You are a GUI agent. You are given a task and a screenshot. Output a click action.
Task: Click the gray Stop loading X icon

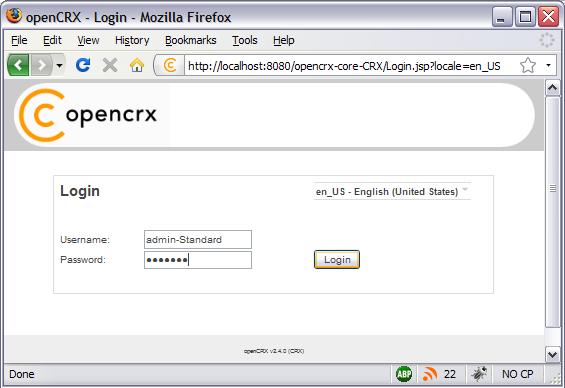click(x=110, y=65)
